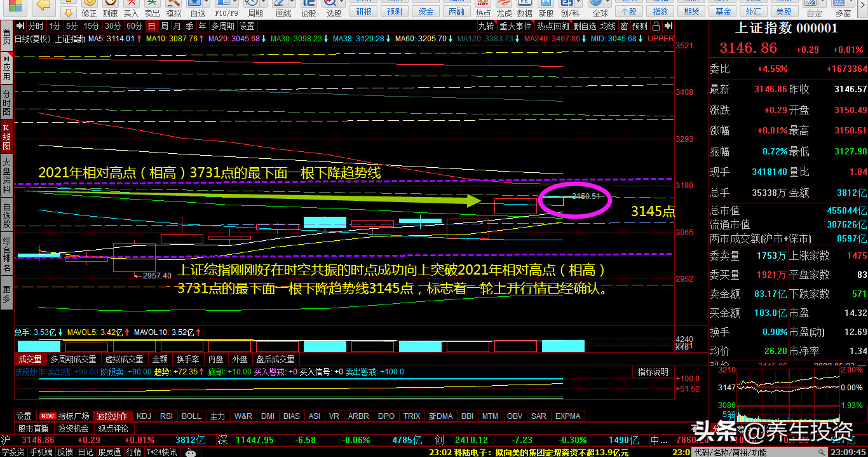Toggle the 均线 moving averages
Image resolution: width=868 pixels, height=457 pixels.
click(608, 26)
